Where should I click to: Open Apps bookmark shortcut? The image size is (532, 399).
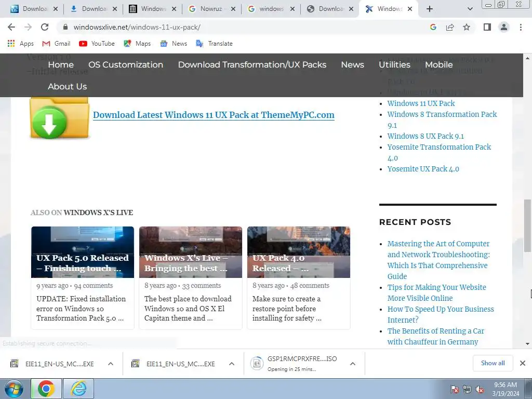point(20,44)
